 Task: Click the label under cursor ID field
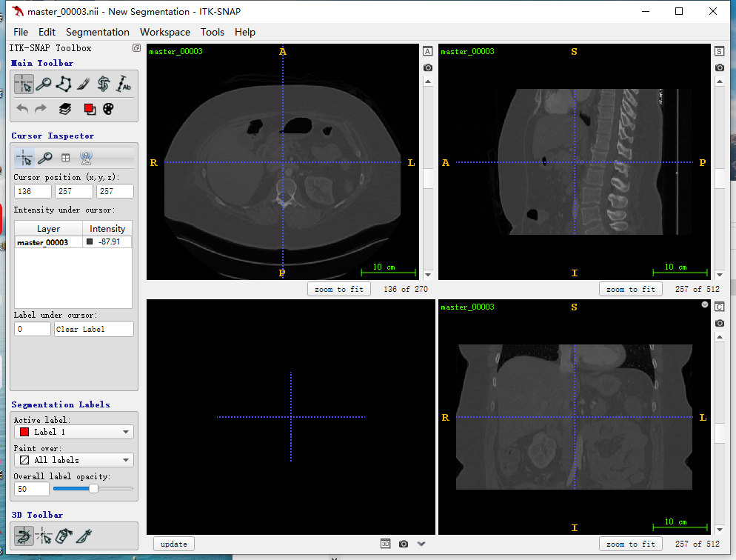(x=33, y=329)
